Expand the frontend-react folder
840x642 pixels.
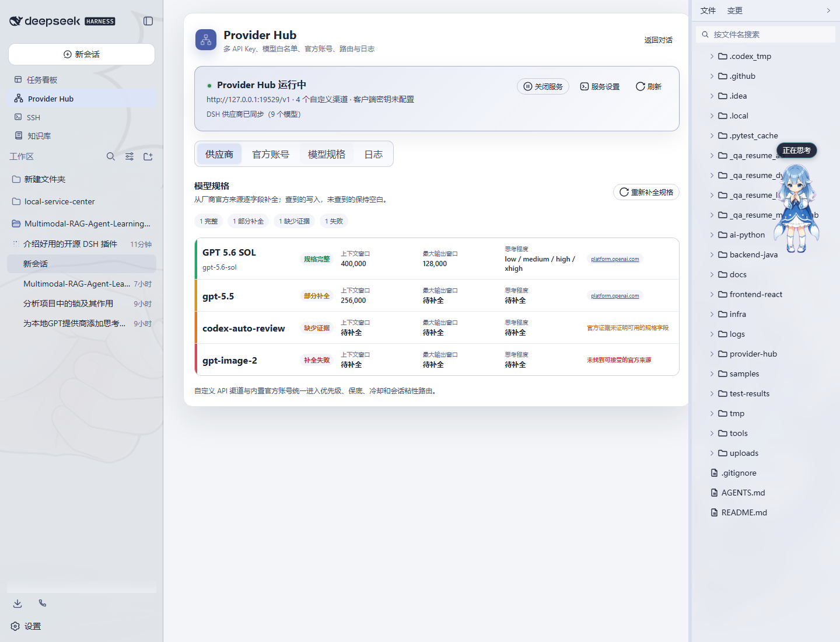pyautogui.click(x=712, y=294)
